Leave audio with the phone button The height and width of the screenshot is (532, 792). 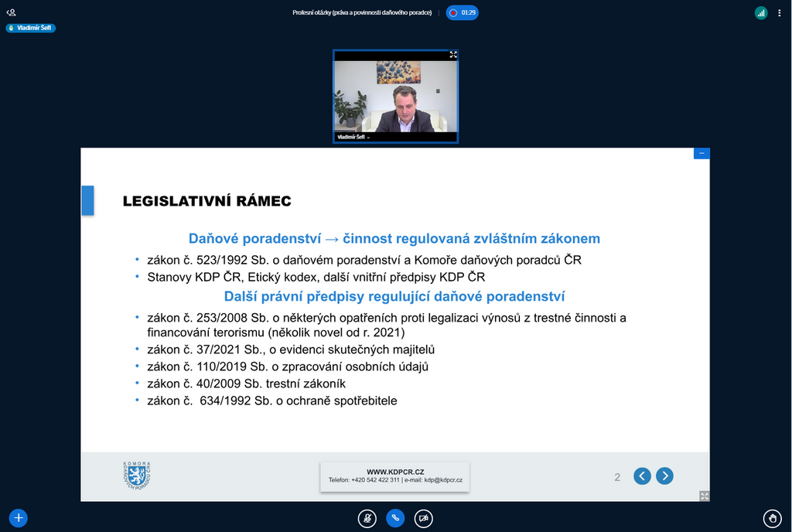pos(395,518)
